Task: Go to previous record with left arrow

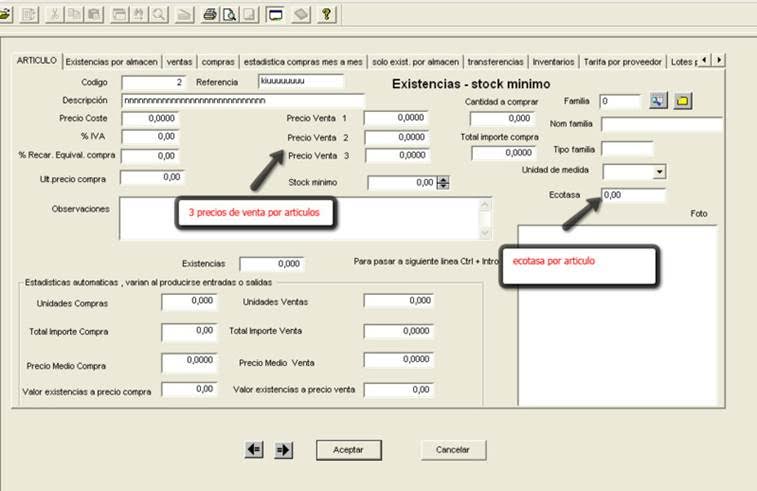Action: (x=254, y=450)
